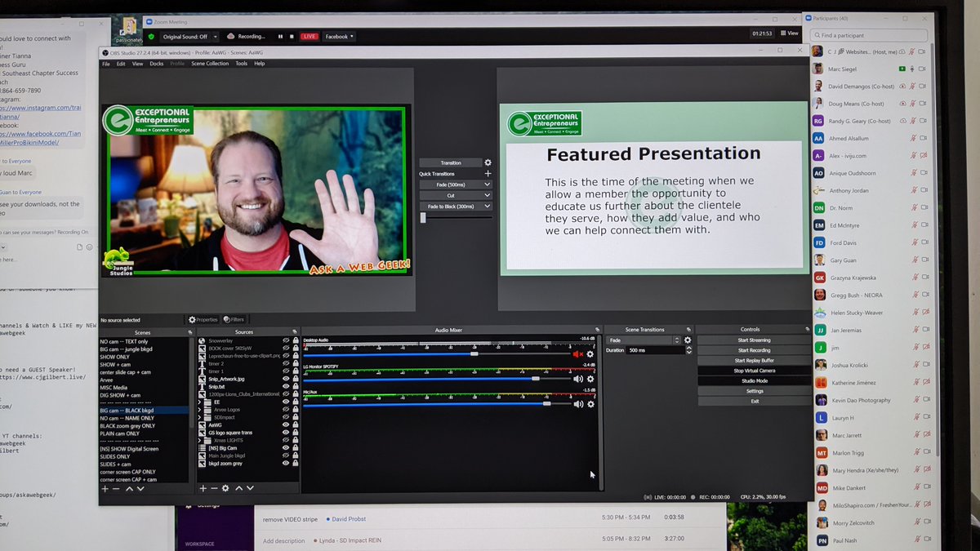
Task: Open LG Monitor SPOTIFY settings gear
Action: coord(590,379)
